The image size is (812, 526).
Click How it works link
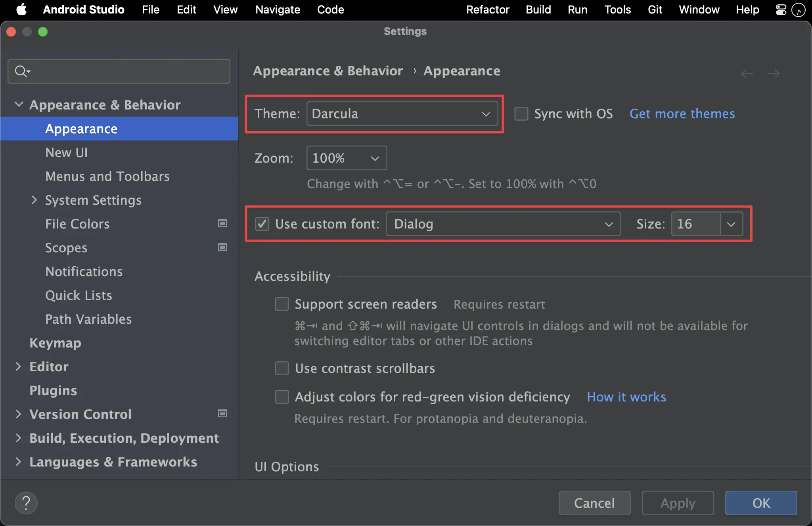(x=626, y=397)
